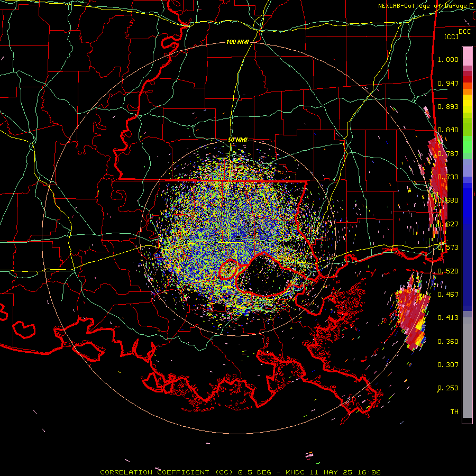Click the 0.947 legend value
The image size is (476, 476).
click(x=448, y=83)
